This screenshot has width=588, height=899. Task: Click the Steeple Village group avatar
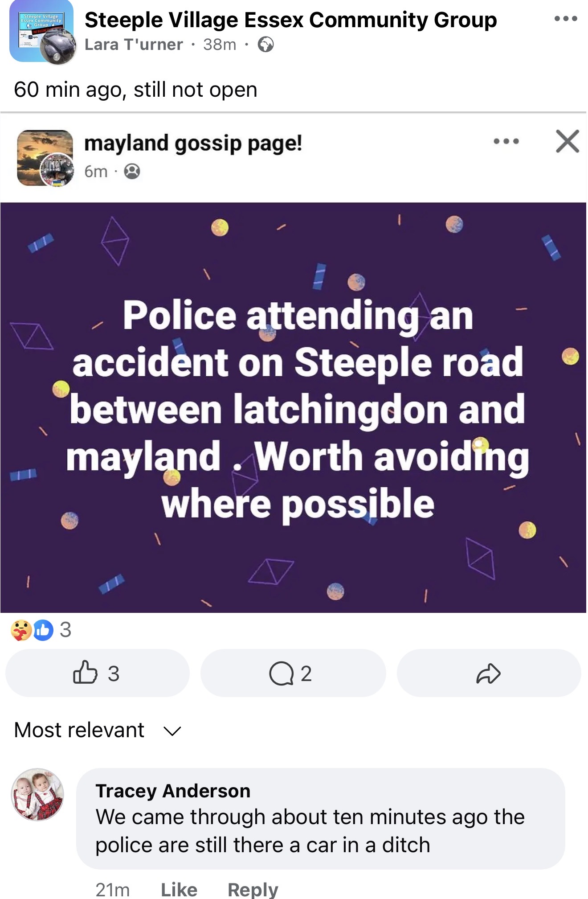point(41,31)
